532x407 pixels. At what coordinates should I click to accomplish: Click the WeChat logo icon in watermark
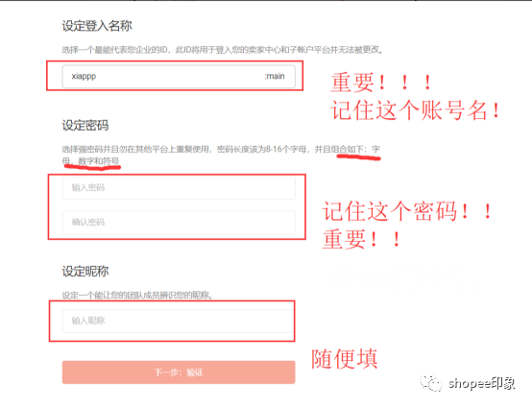(x=431, y=383)
